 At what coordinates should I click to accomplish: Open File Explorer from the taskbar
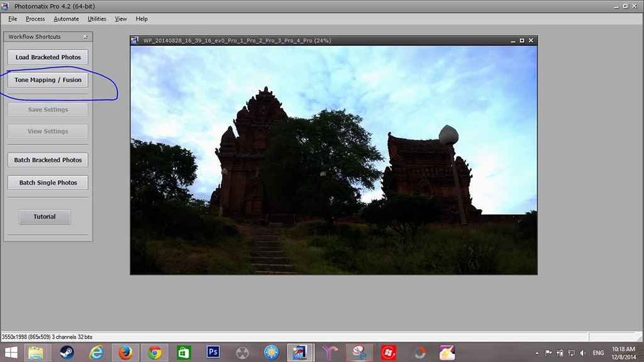coord(37,352)
